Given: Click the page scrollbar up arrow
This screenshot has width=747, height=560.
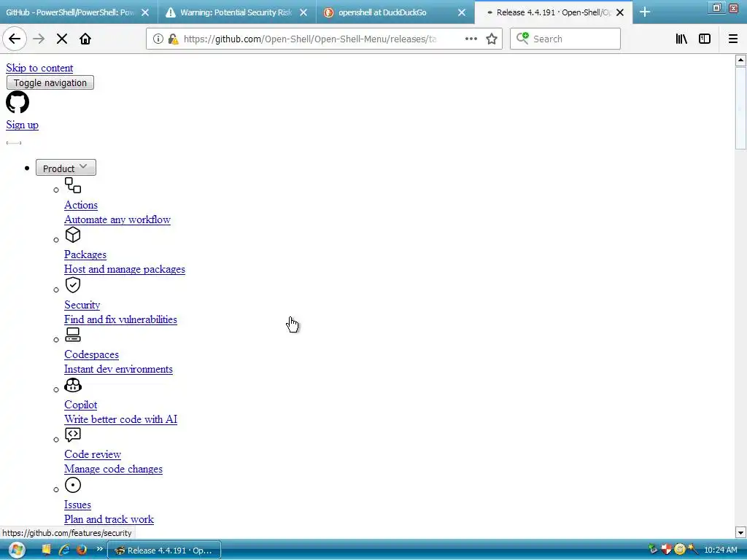Looking at the screenshot, I should (x=740, y=60).
